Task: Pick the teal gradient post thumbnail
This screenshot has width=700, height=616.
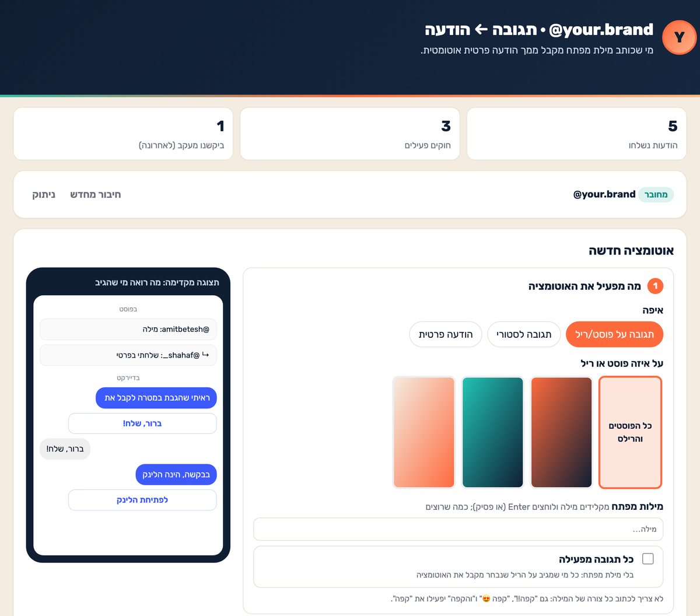Action: pyautogui.click(x=493, y=432)
